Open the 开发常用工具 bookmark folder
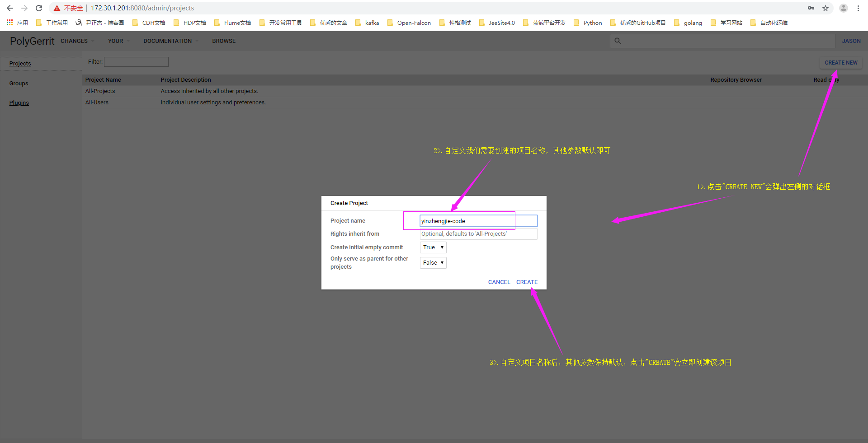 (x=281, y=23)
